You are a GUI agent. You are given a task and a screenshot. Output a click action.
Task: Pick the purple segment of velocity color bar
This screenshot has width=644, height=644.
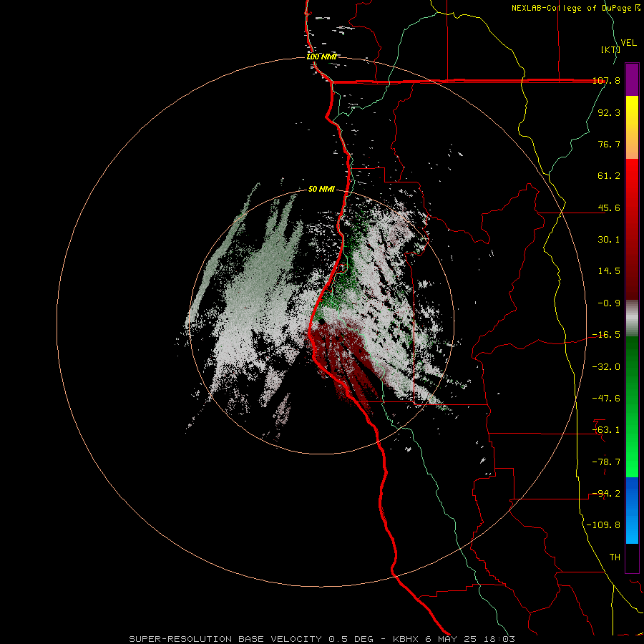(632, 79)
